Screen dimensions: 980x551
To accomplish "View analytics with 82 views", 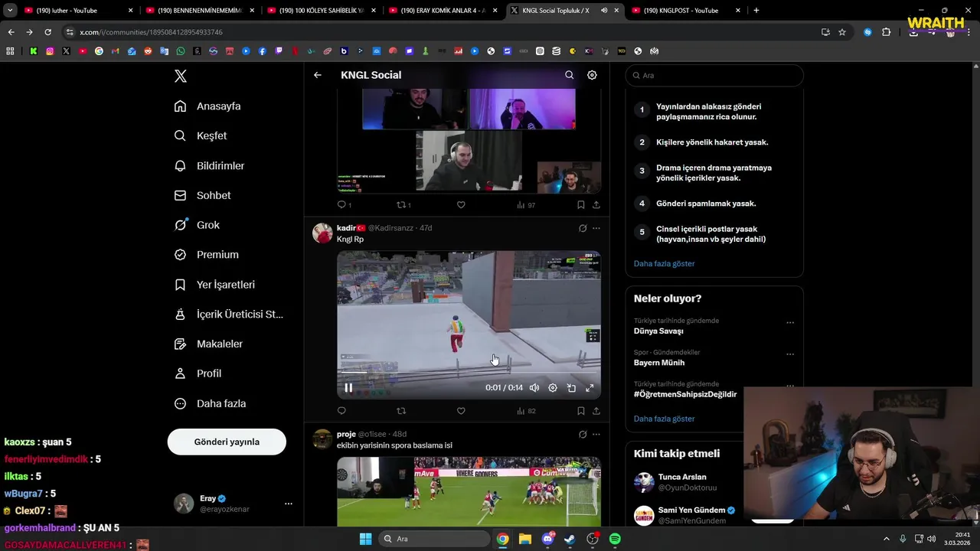I will pos(526,411).
